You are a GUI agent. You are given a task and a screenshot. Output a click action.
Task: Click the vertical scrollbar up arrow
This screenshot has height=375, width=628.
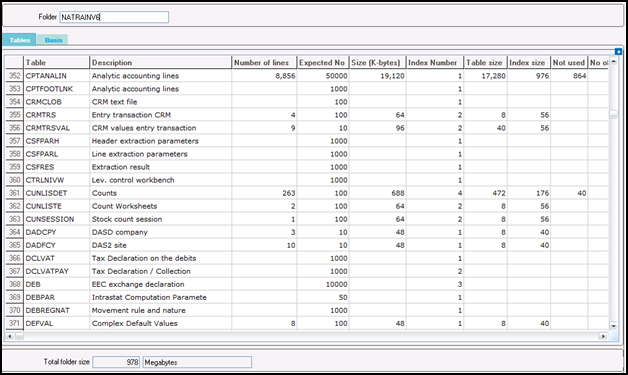coord(613,62)
